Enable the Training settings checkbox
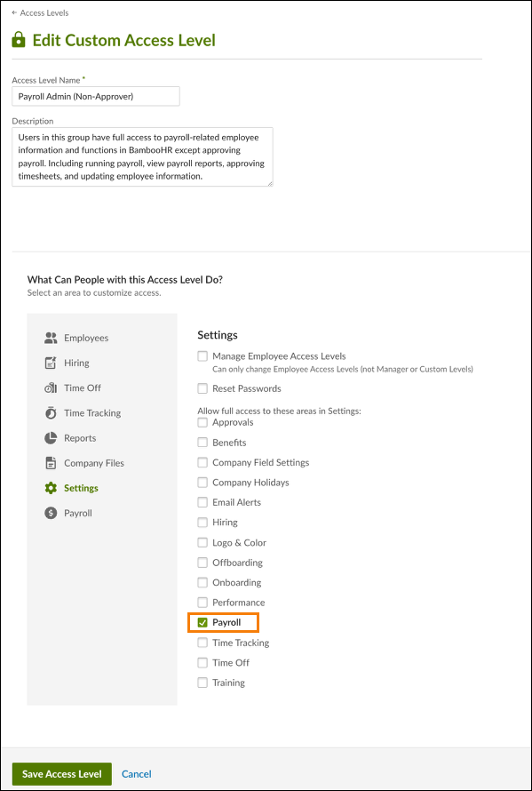 point(202,683)
